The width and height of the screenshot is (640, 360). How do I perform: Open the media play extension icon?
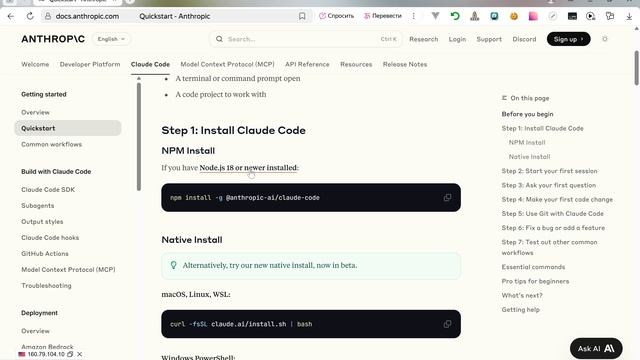[590, 16]
